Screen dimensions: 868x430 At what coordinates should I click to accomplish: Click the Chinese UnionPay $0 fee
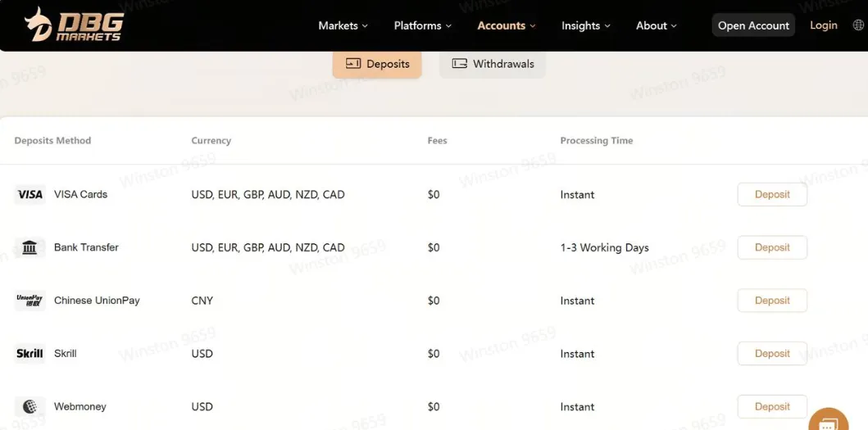tap(434, 301)
